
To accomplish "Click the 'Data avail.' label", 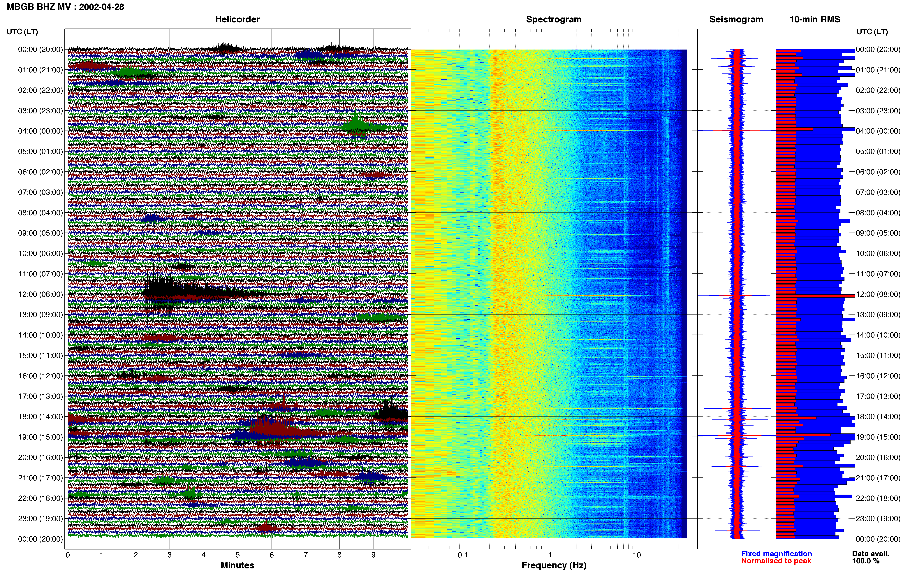I will [x=870, y=554].
